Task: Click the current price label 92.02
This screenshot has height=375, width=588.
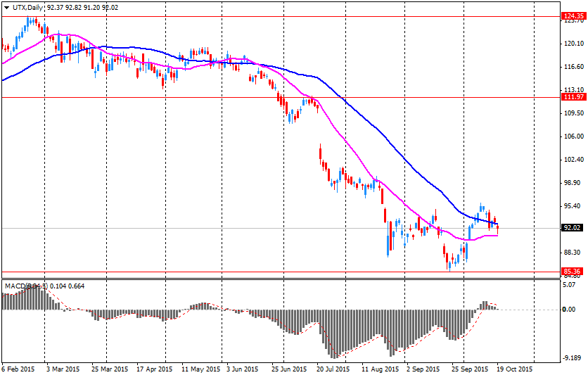Action: (572, 228)
